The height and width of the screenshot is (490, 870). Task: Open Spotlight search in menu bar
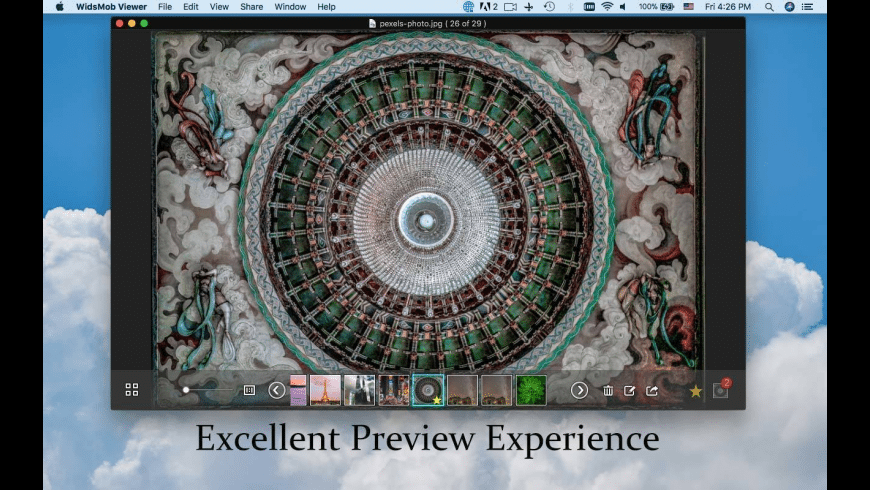click(771, 7)
